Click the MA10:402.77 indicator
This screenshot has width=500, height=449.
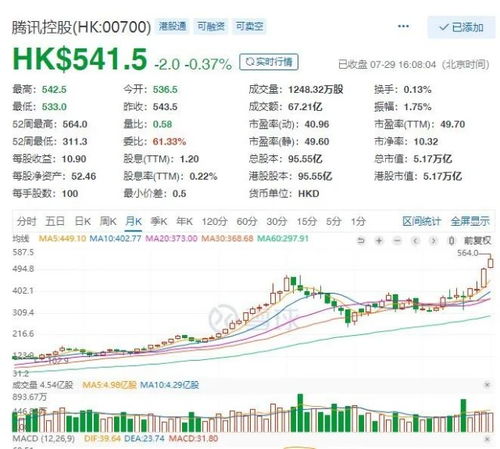[x=115, y=239]
